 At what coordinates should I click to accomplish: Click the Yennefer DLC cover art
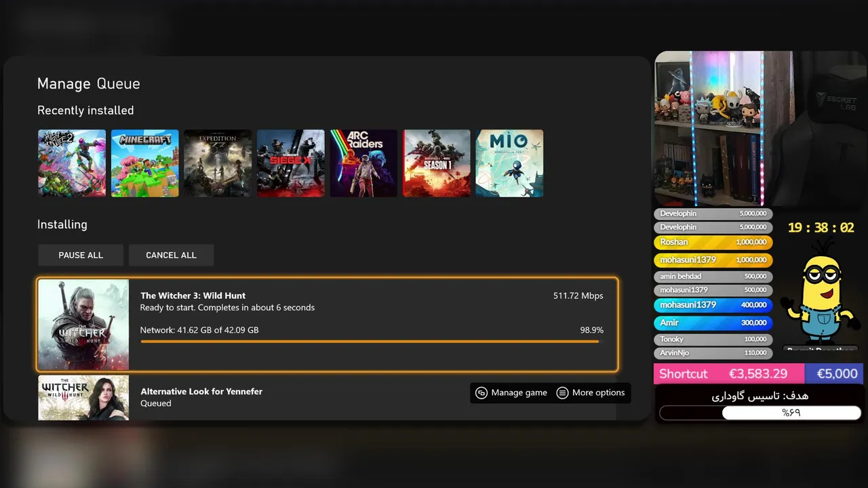pyautogui.click(x=83, y=398)
